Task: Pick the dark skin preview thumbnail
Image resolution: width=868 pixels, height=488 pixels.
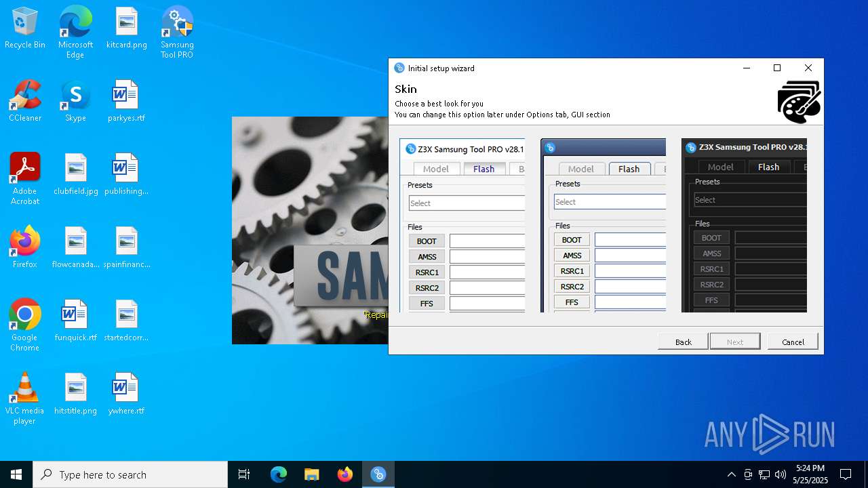Action: point(744,226)
